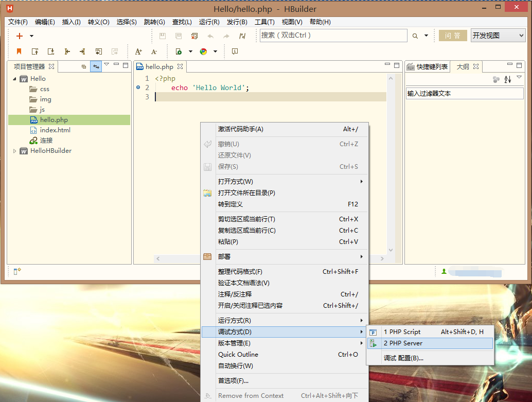The image size is (532, 402).
Task: Decrease font size with A- icon
Action: coord(154,51)
